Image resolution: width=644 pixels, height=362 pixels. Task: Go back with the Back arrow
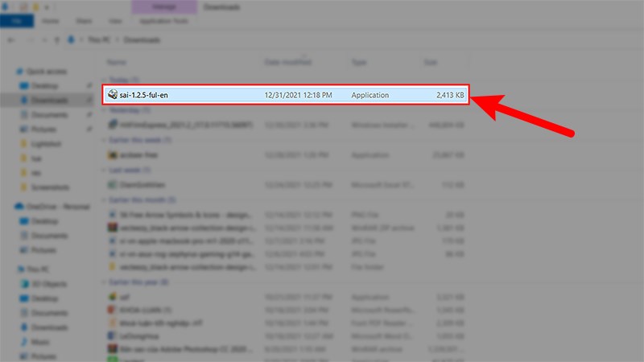tap(11, 39)
